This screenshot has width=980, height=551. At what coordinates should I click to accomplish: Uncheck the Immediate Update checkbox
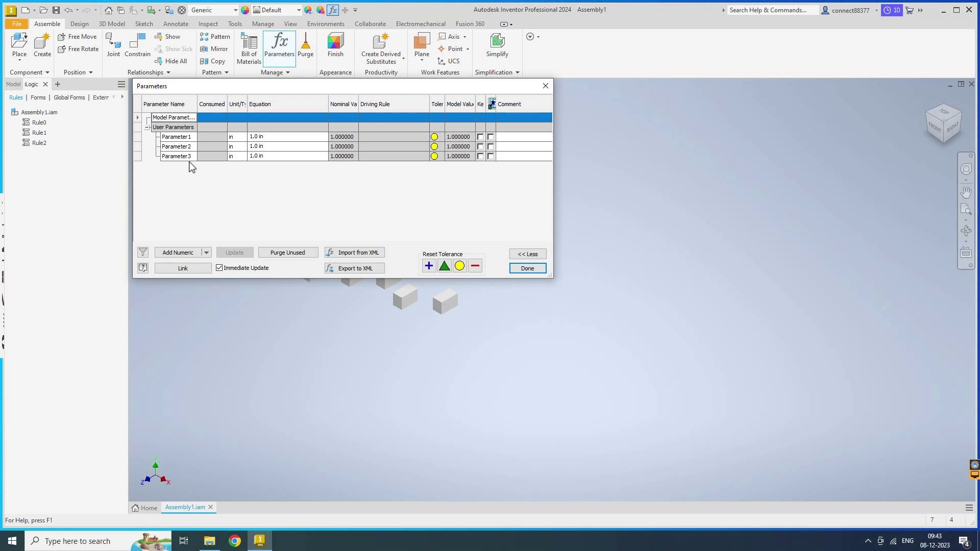(219, 268)
